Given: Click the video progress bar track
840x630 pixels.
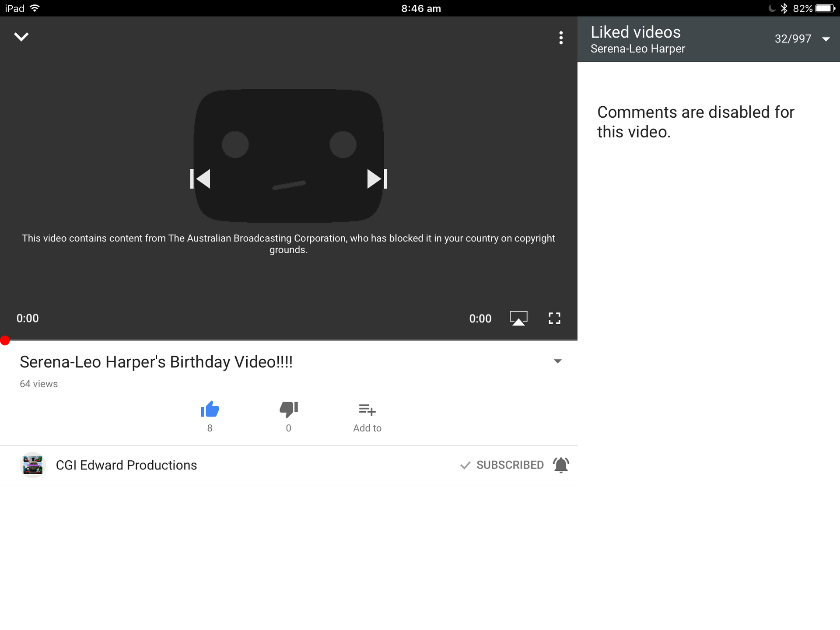Looking at the screenshot, I should click(289, 340).
